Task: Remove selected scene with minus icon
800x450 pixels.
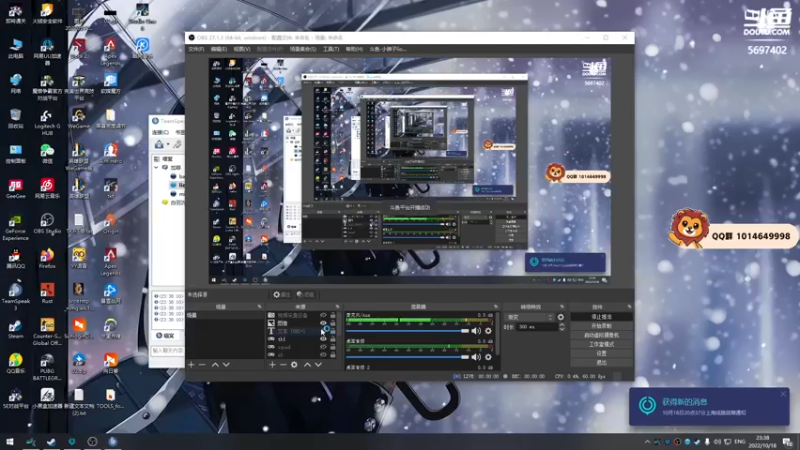Action: tap(202, 365)
